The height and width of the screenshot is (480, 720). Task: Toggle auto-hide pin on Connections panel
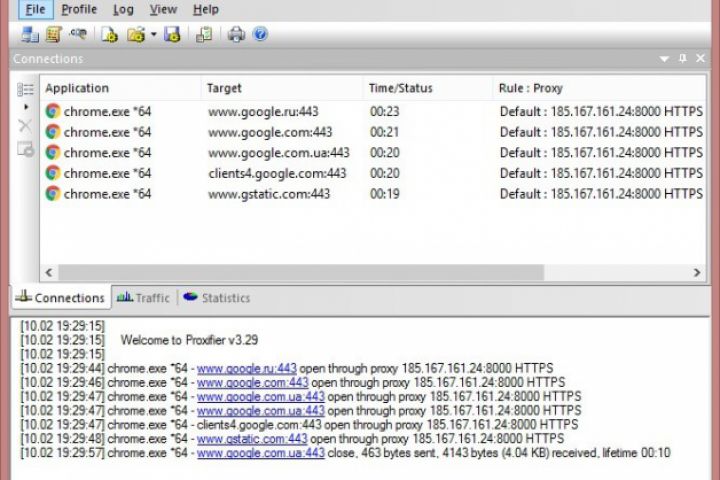point(683,58)
